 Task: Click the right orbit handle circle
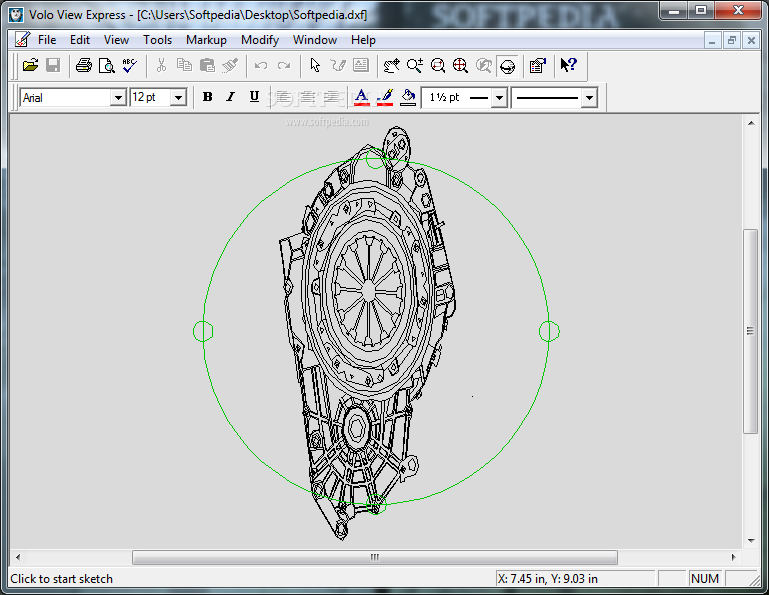tap(549, 332)
